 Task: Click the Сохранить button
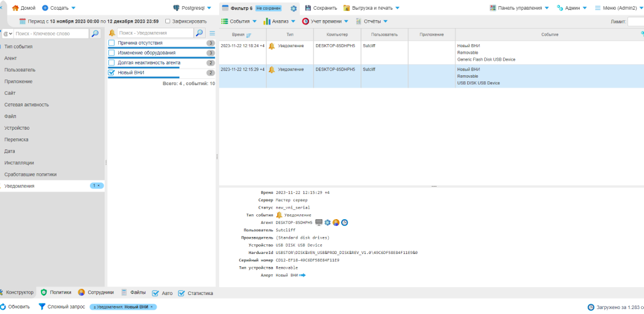[320, 8]
